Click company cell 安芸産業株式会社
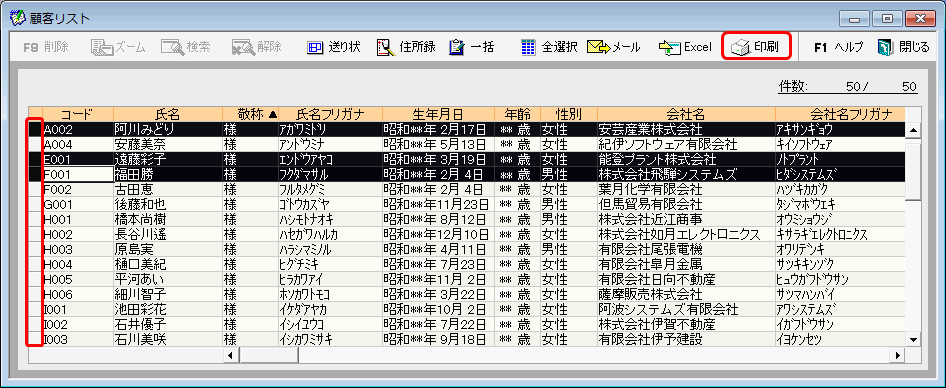The width and height of the screenshot is (946, 388). pos(687,129)
